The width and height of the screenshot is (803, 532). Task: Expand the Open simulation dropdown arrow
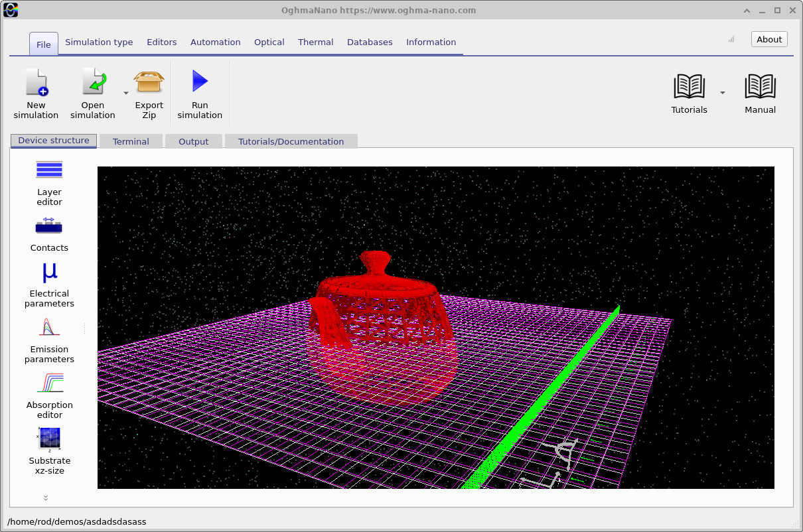[125, 93]
